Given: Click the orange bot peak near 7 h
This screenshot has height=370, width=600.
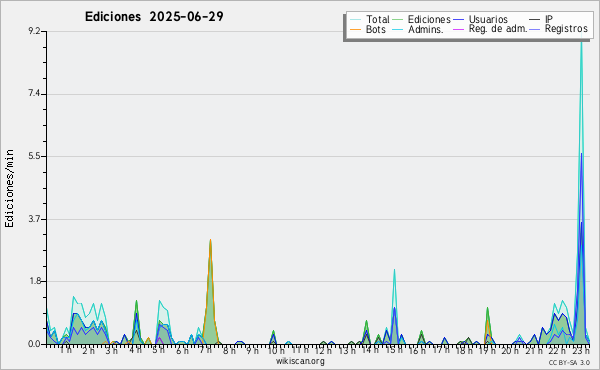Looking at the screenshot, I should tap(210, 240).
